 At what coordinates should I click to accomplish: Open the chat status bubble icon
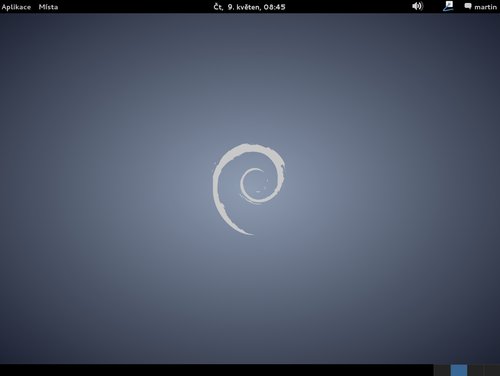pyautogui.click(x=468, y=6)
